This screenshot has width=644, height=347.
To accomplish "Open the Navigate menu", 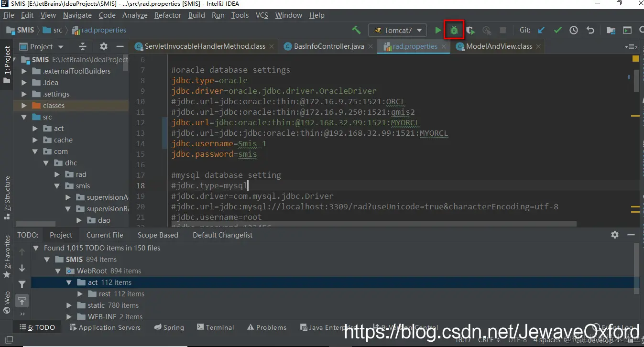I will (77, 15).
